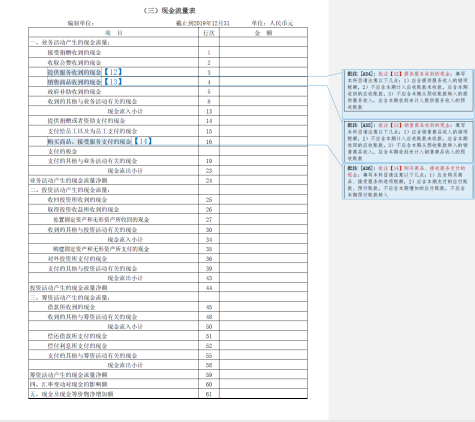Screen dimensions: 475x422
Task: Click the date text 截止到2019年12月31
Action: coord(203,23)
